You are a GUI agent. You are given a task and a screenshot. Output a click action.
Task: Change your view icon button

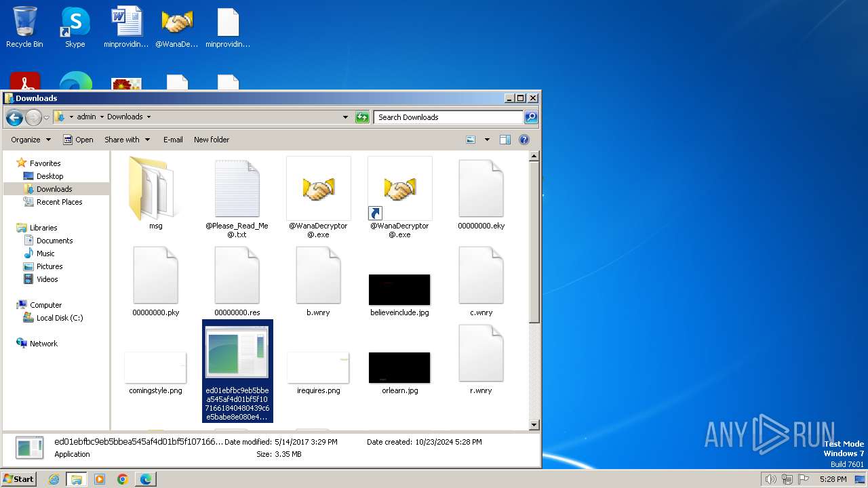click(471, 140)
